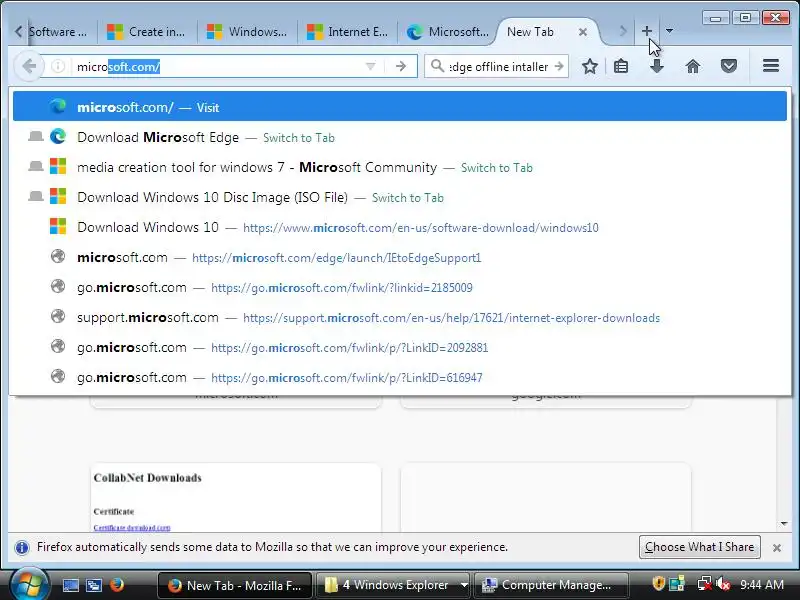Select Download Windows 10 software-download suggestion
The width and height of the screenshot is (800, 600).
399,227
